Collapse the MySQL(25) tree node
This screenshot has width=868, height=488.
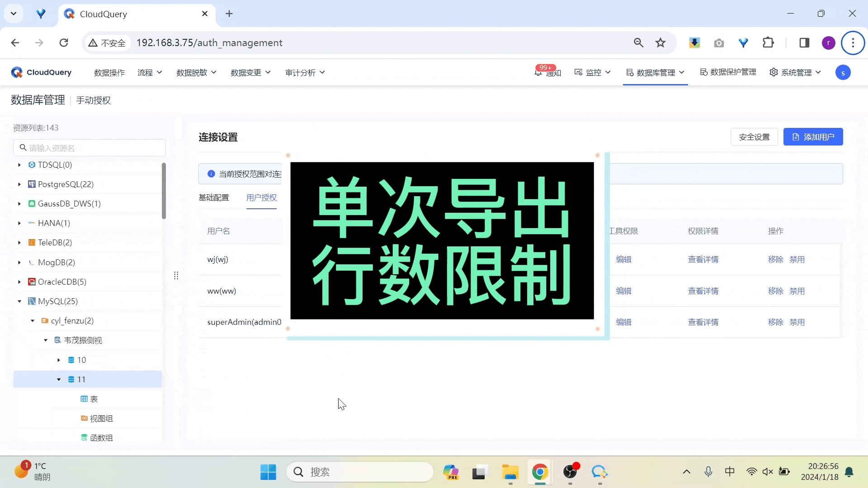tap(19, 301)
